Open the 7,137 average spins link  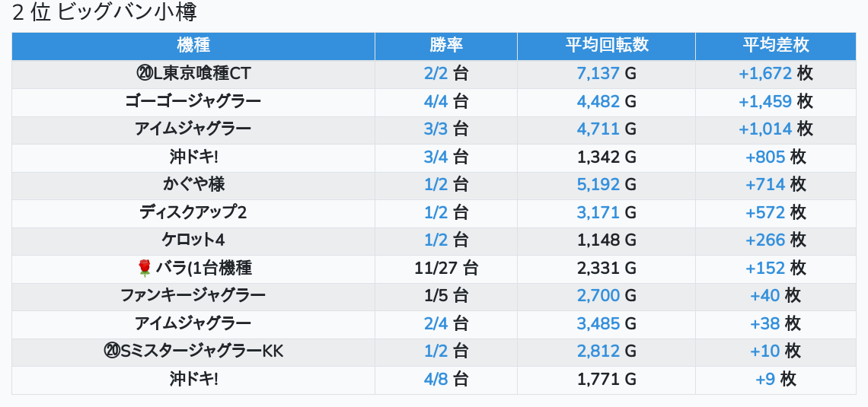tap(598, 74)
